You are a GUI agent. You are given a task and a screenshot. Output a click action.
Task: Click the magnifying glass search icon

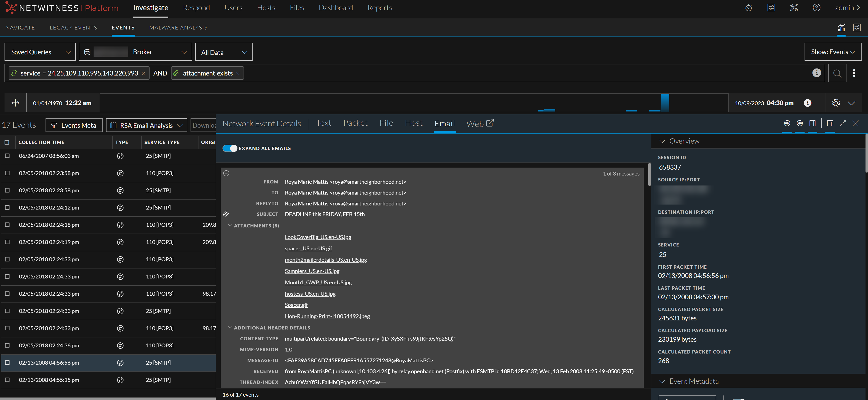(838, 73)
